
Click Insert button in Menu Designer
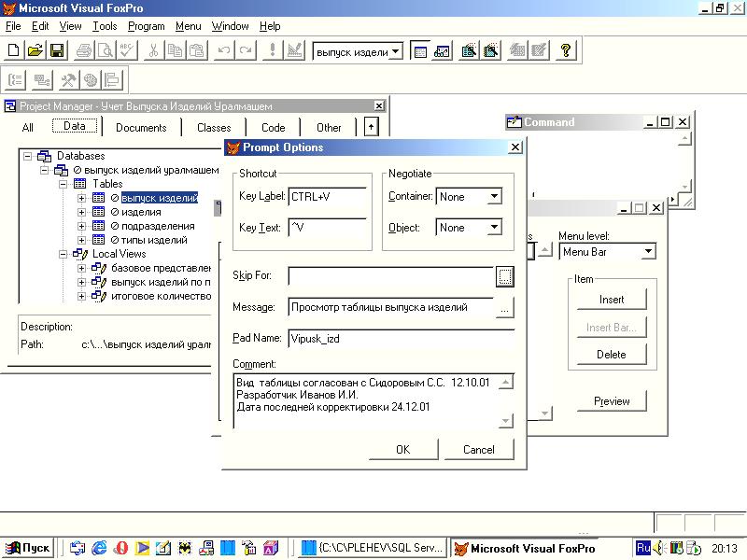pos(612,300)
